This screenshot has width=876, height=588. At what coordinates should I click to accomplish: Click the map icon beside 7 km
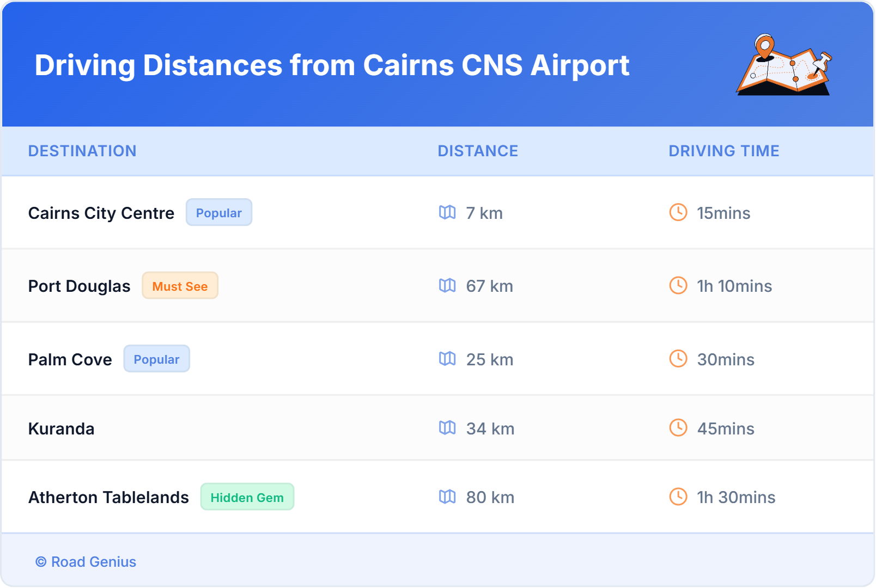tap(447, 212)
